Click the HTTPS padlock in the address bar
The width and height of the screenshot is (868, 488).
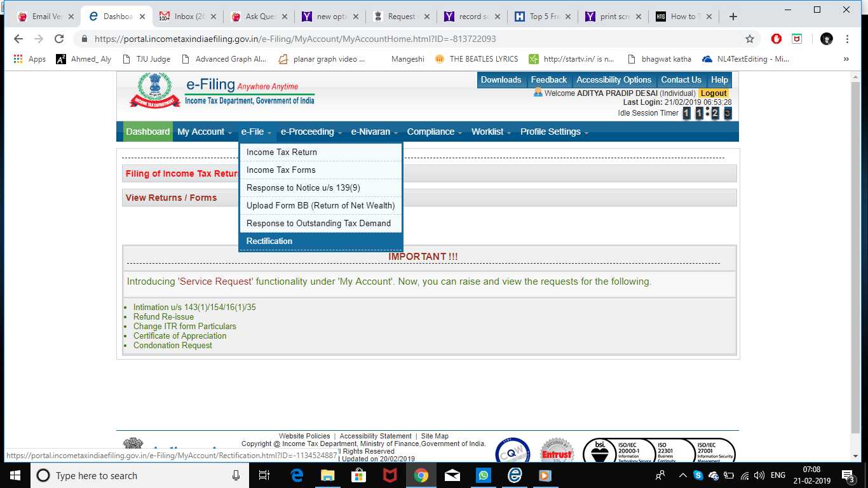(x=84, y=39)
